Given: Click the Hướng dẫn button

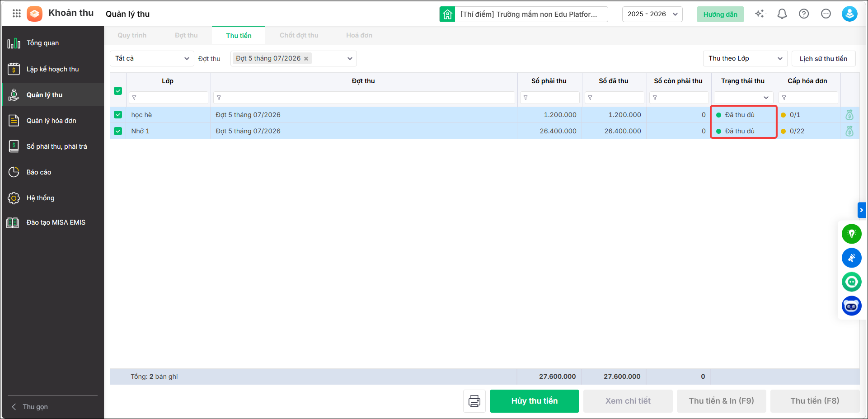Looking at the screenshot, I should pyautogui.click(x=720, y=14).
